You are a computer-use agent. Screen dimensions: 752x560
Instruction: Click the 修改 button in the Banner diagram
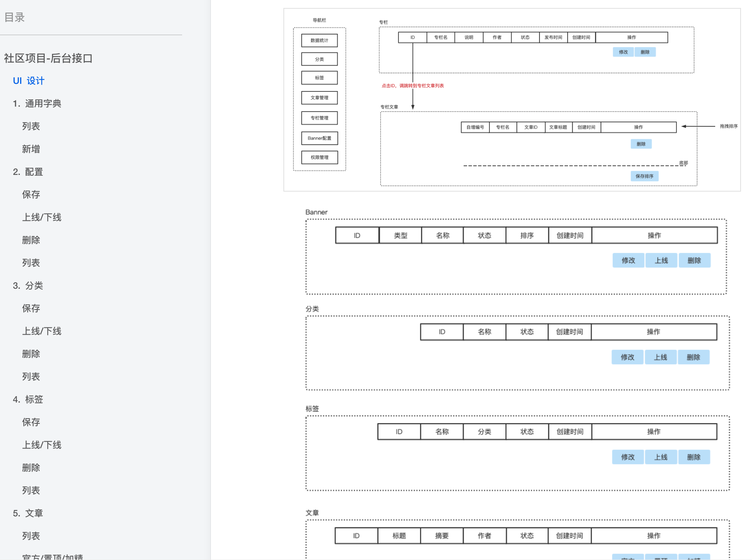[x=628, y=260]
